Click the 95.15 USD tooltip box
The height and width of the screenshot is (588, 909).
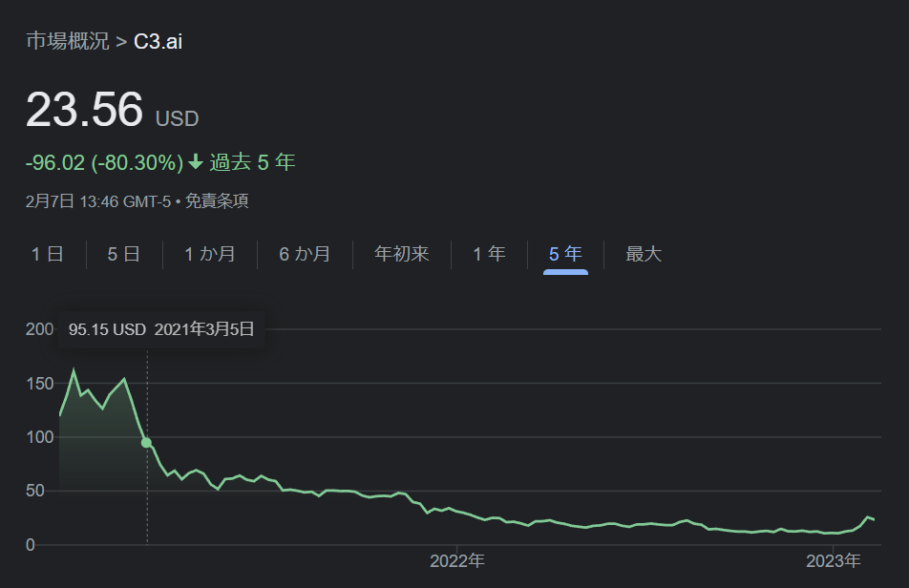[x=161, y=330]
